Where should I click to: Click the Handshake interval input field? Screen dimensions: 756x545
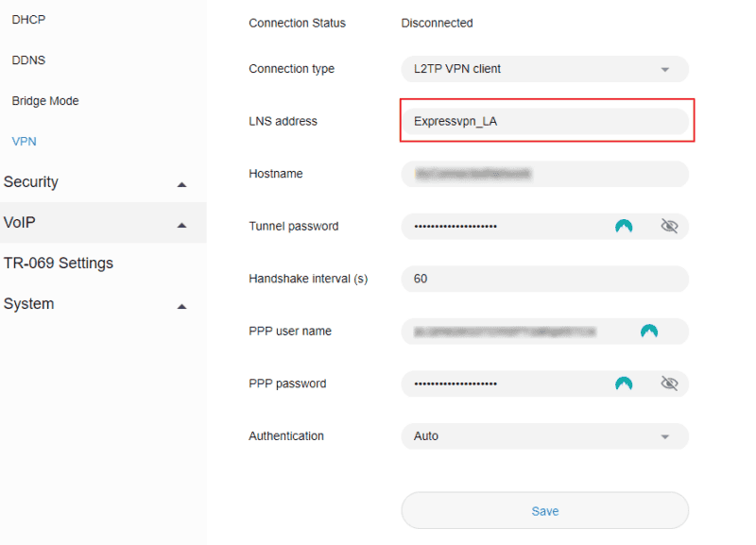point(545,279)
